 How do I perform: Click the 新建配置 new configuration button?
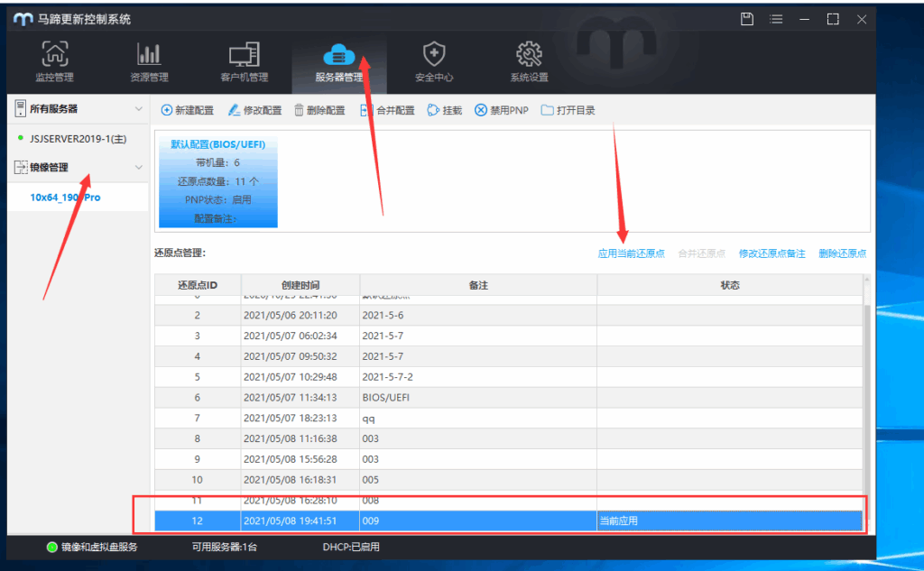188,110
